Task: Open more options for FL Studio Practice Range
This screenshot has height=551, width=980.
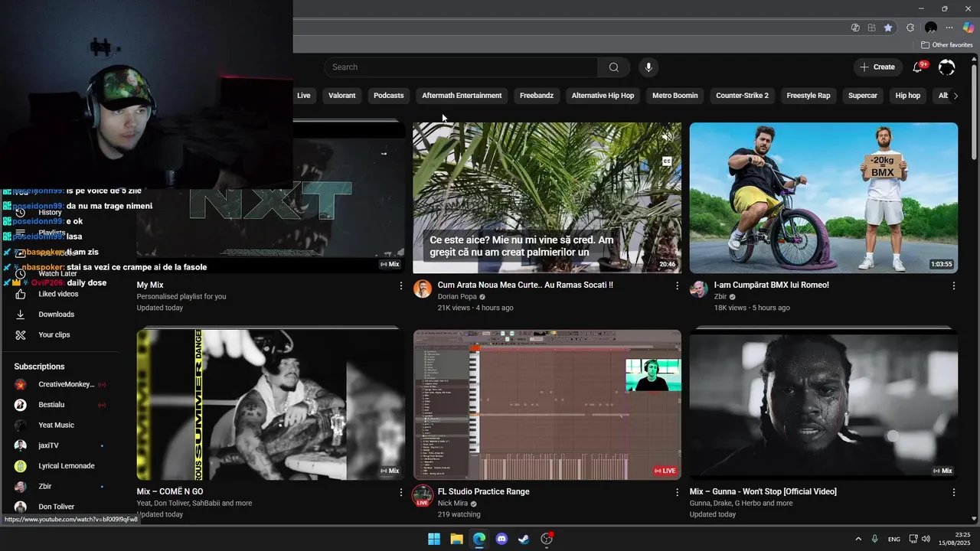Action: point(677,492)
